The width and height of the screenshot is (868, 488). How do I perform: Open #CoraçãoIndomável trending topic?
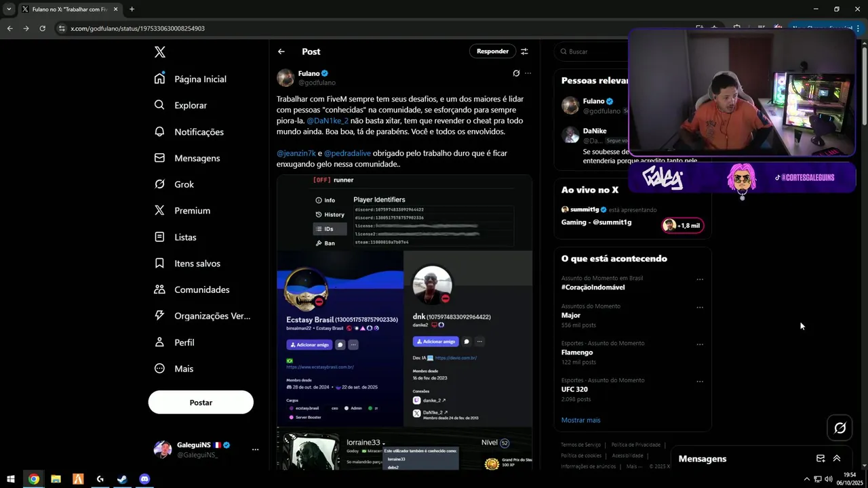(x=593, y=287)
